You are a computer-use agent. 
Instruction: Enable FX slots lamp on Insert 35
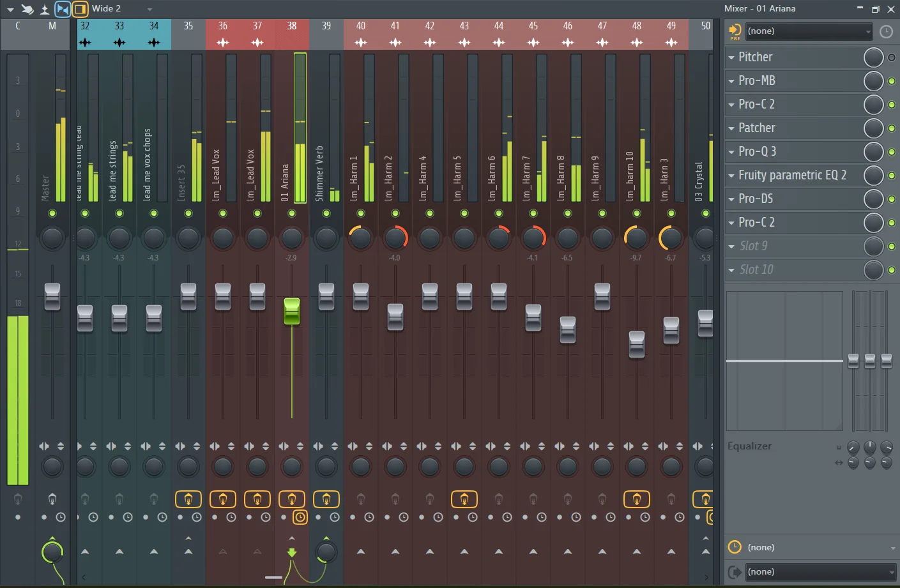click(x=188, y=499)
